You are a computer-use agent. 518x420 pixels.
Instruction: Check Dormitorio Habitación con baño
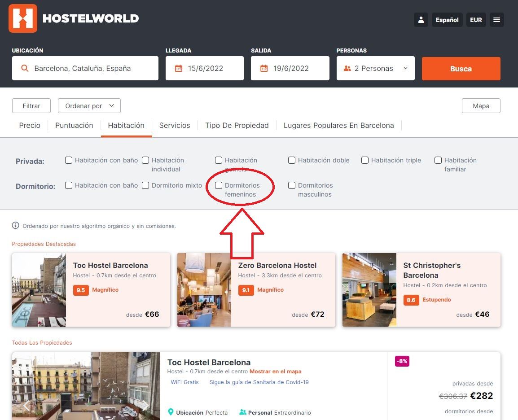pyautogui.click(x=69, y=185)
